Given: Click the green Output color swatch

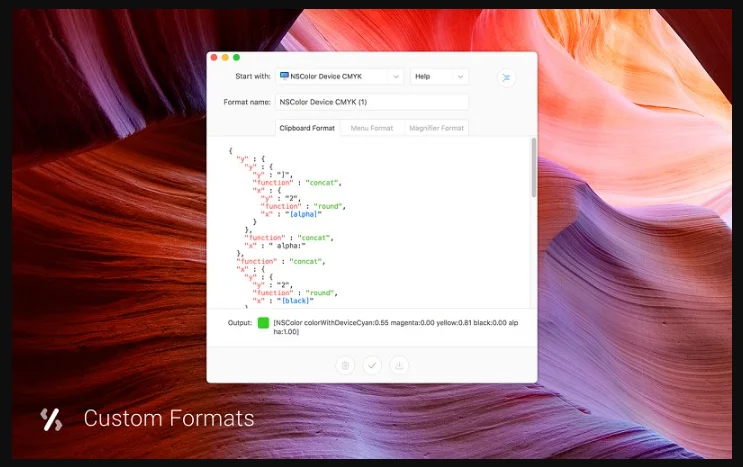Looking at the screenshot, I should pyautogui.click(x=263, y=323).
